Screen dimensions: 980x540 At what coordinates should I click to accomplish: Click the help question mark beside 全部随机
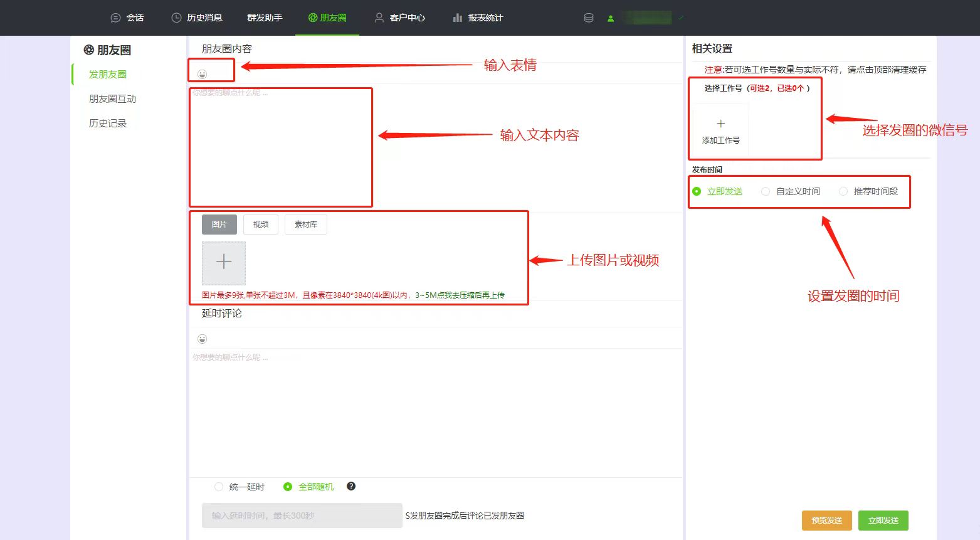click(x=351, y=486)
